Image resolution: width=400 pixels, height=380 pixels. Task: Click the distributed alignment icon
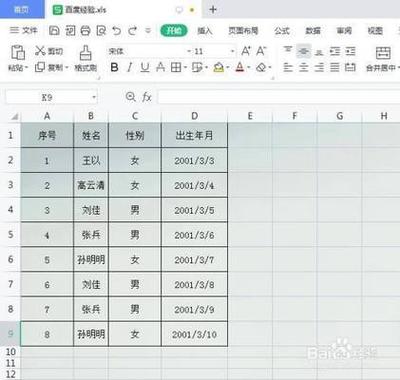pos(350,67)
